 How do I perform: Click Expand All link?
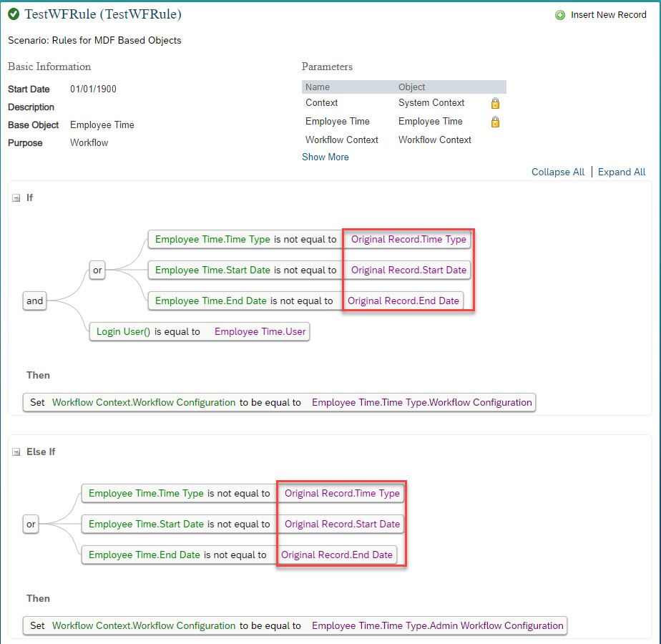[x=622, y=172]
